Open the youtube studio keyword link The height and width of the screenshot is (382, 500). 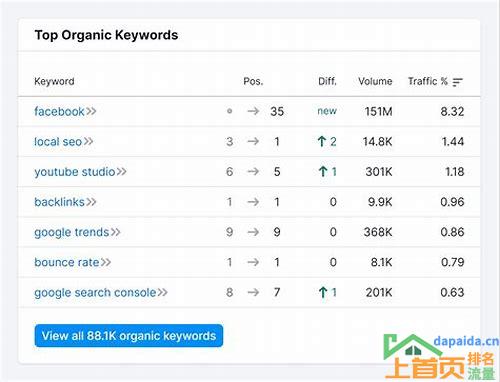pos(75,172)
